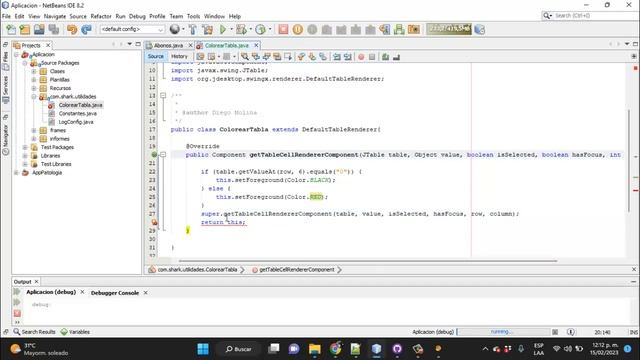640x360 pixels.
Task: Open the Tools menu
Action: click(193, 16)
